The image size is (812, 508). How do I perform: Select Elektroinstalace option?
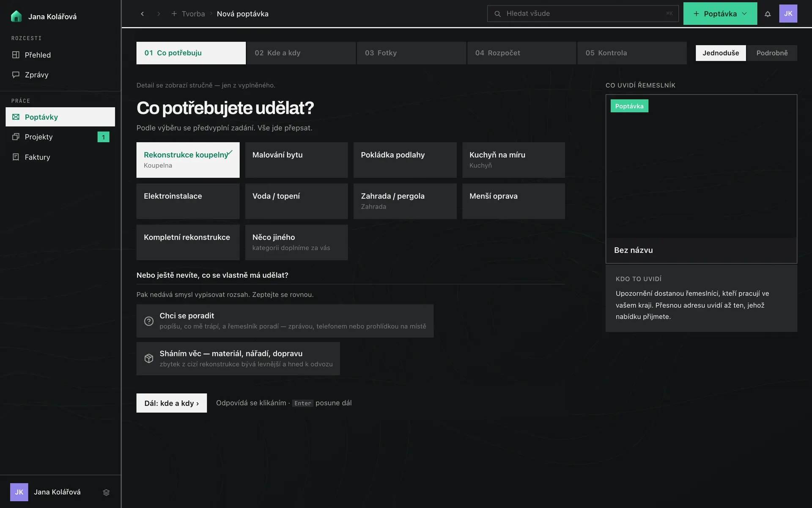coord(188,201)
